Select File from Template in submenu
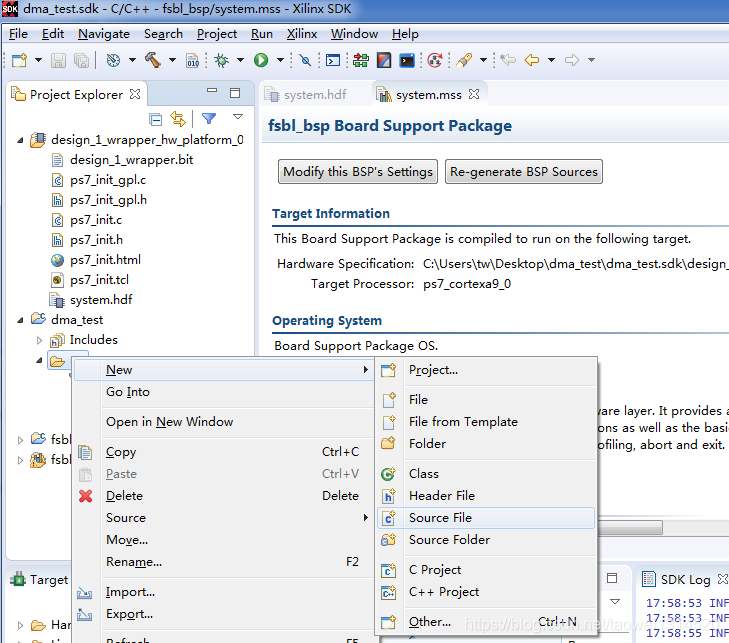This screenshot has height=643, width=729. click(486, 421)
